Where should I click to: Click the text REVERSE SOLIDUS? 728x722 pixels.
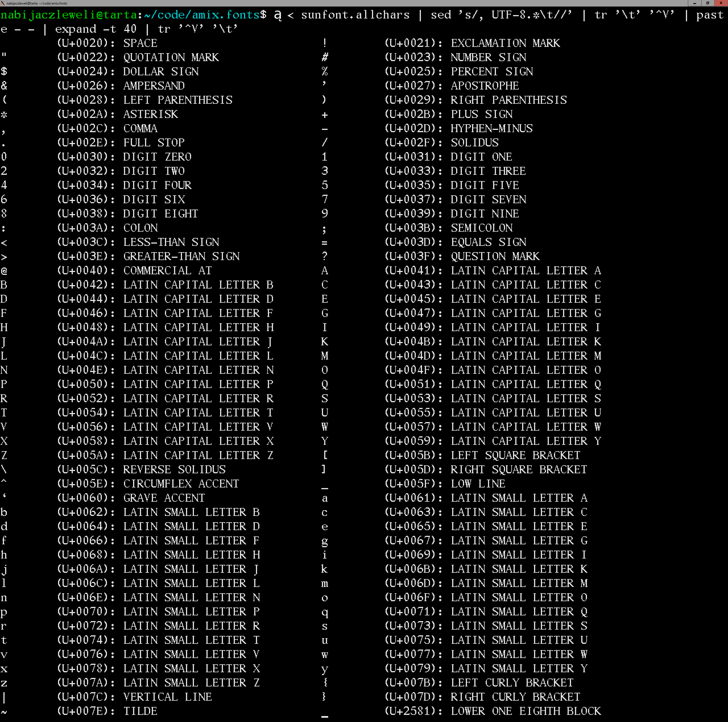174,470
